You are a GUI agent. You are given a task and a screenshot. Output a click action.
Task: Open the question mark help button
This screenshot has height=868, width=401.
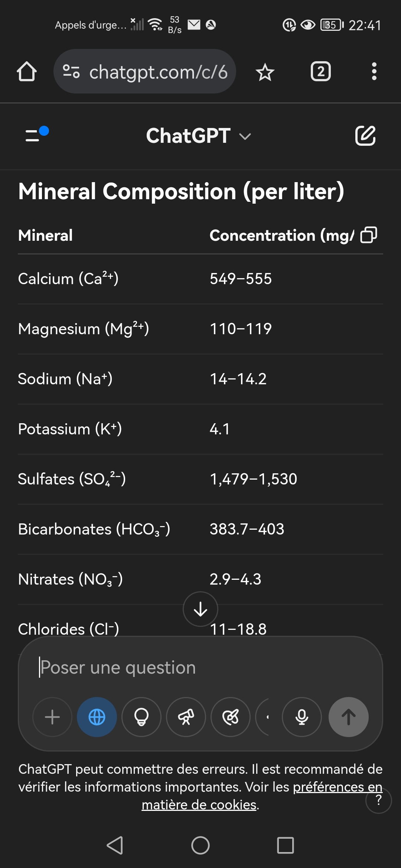pos(379,800)
